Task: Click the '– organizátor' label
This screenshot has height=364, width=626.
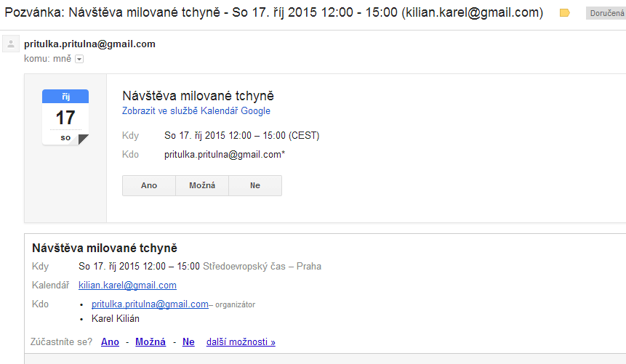Action: tap(232, 304)
